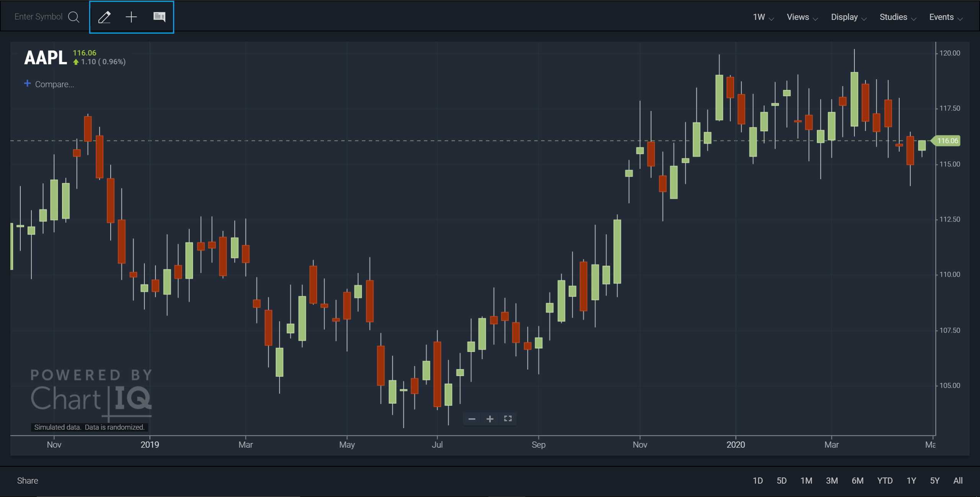Click the 120.00 y-axis label
The image size is (980, 497).
[x=950, y=53]
